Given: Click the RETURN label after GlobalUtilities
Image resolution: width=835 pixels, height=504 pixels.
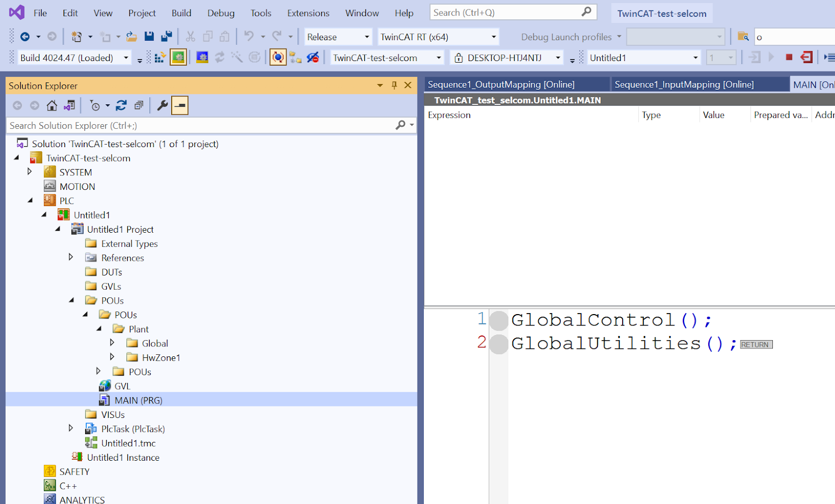Looking at the screenshot, I should 756,345.
